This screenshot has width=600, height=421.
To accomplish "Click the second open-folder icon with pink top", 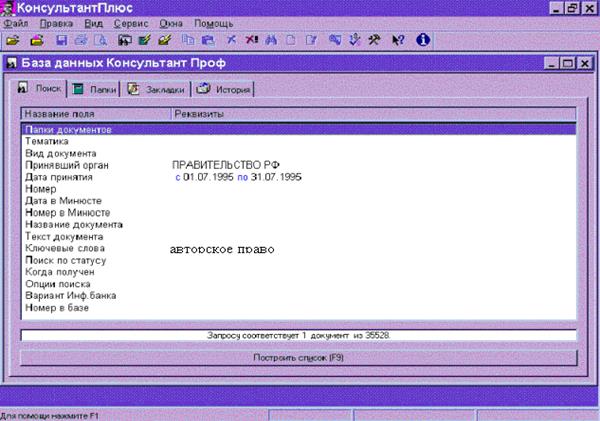I will (37, 40).
